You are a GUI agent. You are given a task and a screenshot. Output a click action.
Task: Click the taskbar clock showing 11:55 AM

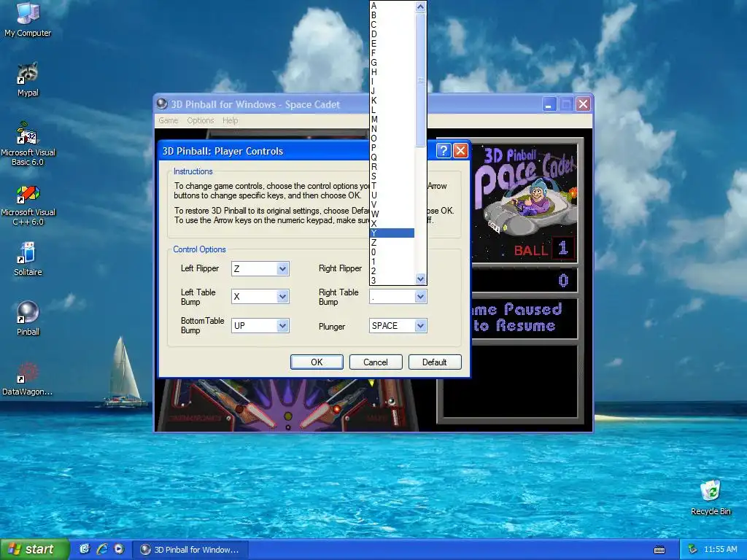(x=720, y=550)
